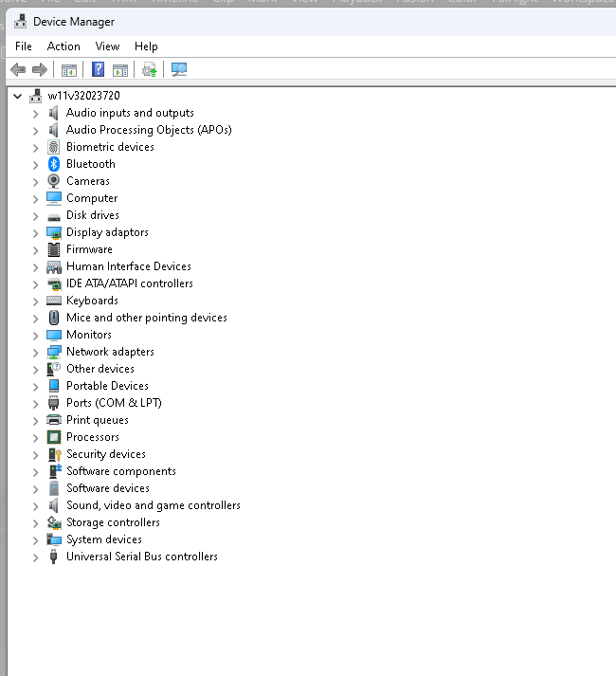Click the Cameras webcam icon
This screenshot has width=616, height=676.
pyautogui.click(x=54, y=181)
